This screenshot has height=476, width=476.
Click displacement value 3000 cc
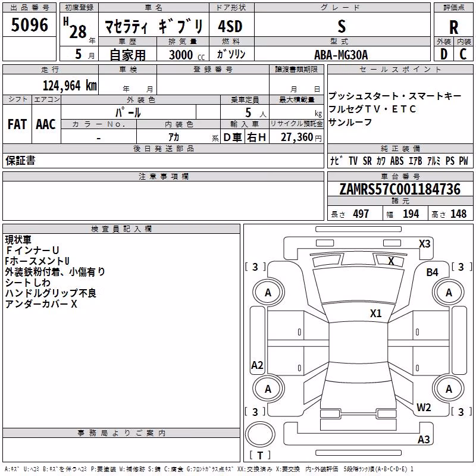pos(187,55)
